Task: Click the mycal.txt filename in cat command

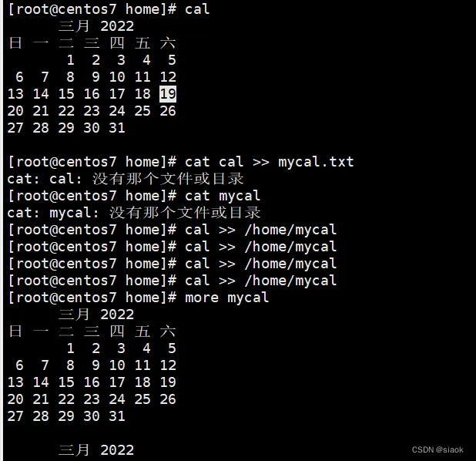Action: point(316,162)
